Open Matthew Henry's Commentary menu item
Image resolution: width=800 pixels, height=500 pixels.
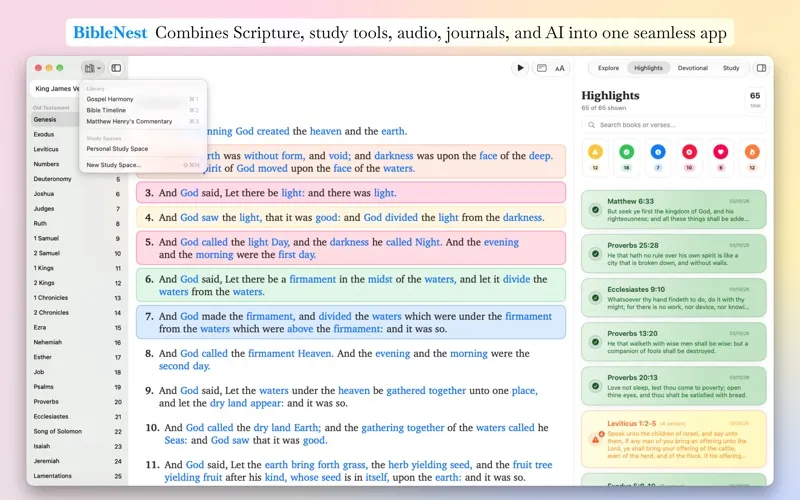tap(142, 121)
